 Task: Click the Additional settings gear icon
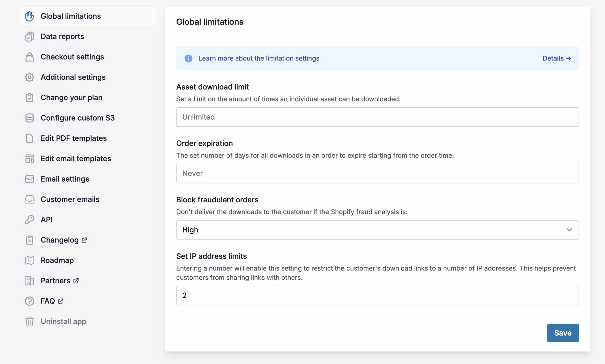tap(30, 77)
